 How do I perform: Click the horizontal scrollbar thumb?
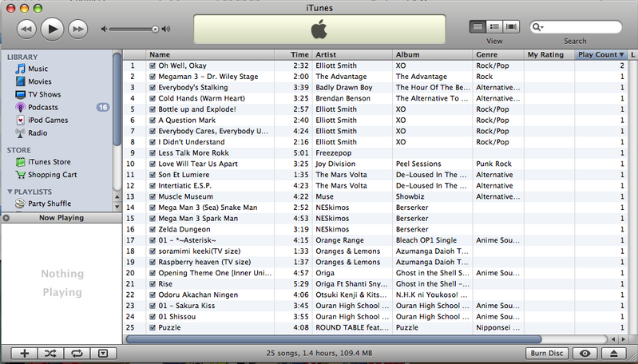[334, 339]
